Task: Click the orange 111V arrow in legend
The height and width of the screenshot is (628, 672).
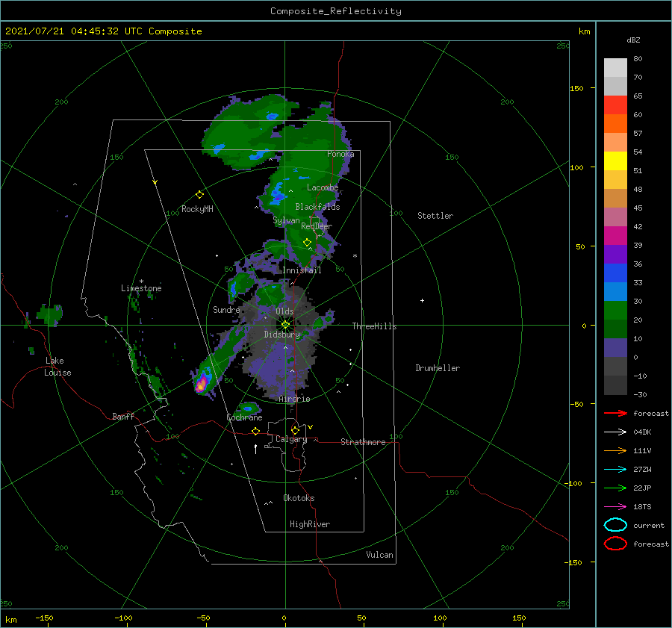Action: (615, 450)
